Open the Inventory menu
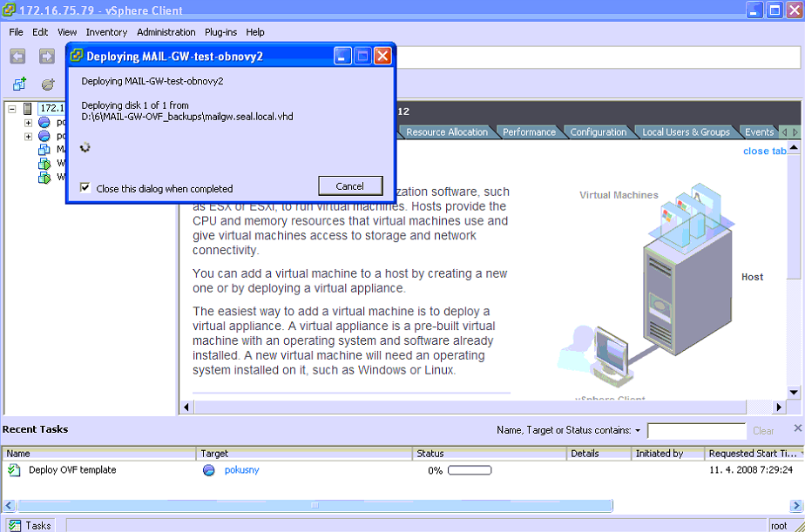Viewport: 805px width, 532px height. click(x=106, y=32)
